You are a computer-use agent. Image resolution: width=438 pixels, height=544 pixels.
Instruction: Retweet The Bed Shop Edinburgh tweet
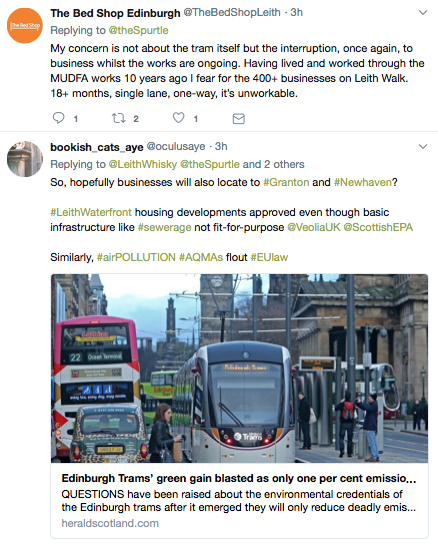[x=118, y=118]
